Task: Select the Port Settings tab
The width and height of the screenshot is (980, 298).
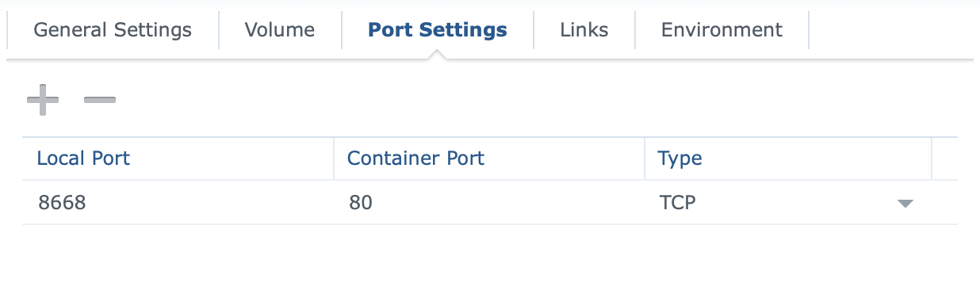Action: tap(438, 30)
